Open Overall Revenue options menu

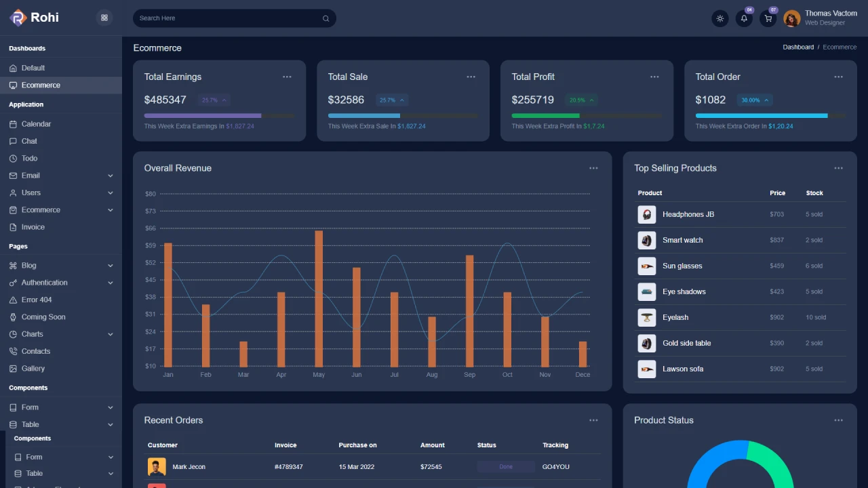[593, 168]
